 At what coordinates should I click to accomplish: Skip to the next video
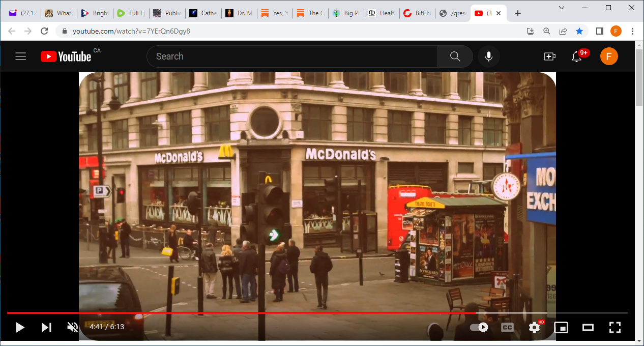(x=46, y=327)
